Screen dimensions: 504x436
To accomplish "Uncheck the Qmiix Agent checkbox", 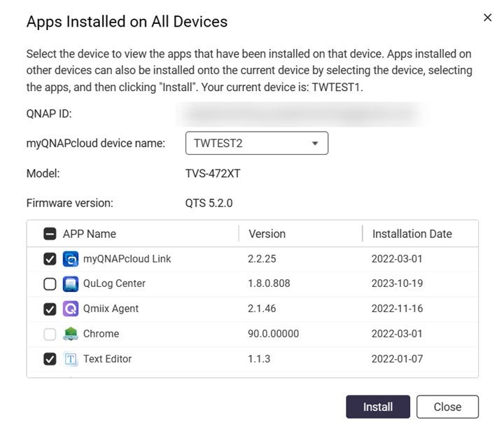I will point(50,309).
